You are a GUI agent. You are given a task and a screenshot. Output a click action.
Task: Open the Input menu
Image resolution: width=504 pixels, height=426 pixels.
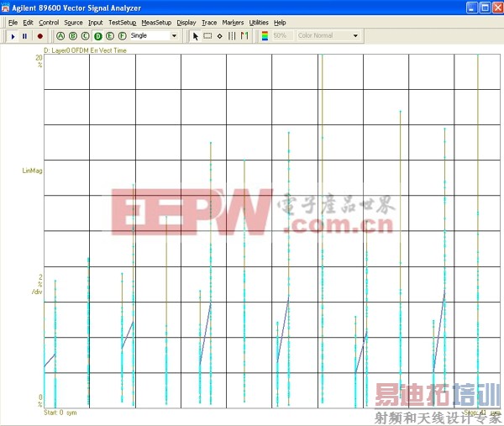click(x=96, y=23)
